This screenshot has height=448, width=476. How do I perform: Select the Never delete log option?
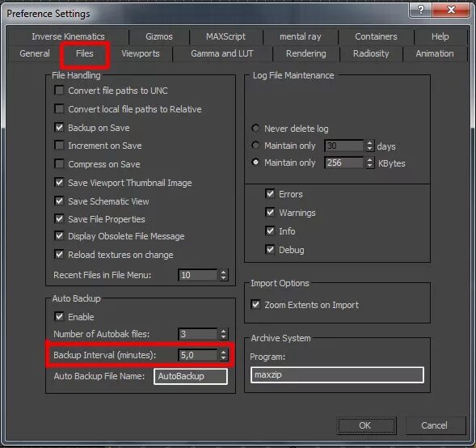point(255,129)
